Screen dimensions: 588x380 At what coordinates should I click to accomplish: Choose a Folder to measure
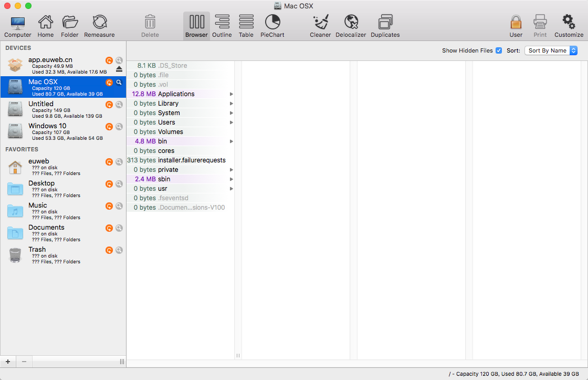pyautogui.click(x=70, y=26)
